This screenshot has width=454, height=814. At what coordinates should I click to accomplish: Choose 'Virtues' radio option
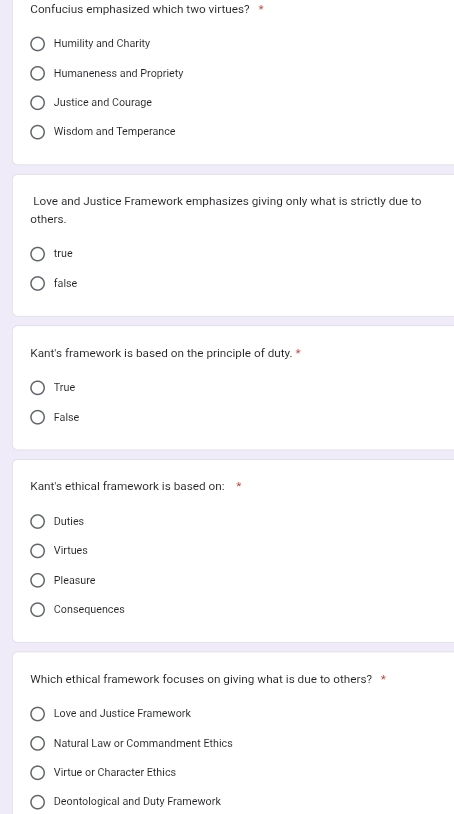click(37, 551)
